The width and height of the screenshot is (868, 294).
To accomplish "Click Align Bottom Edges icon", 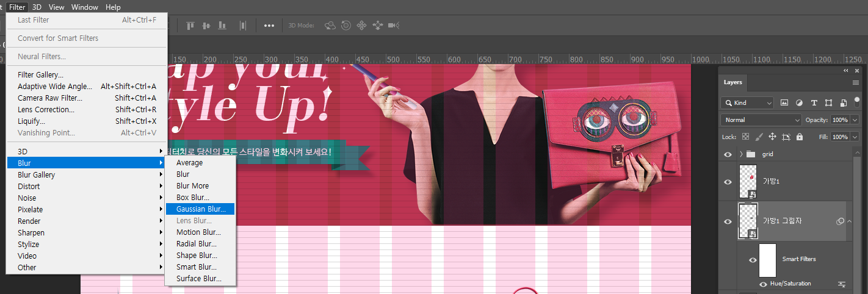I will coord(222,25).
